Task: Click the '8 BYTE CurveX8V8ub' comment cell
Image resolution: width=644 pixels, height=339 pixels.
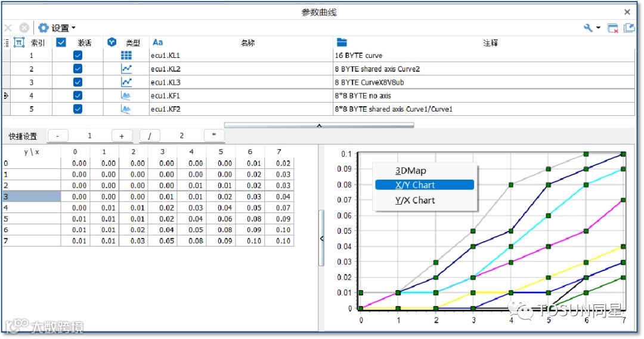Action: coord(484,82)
